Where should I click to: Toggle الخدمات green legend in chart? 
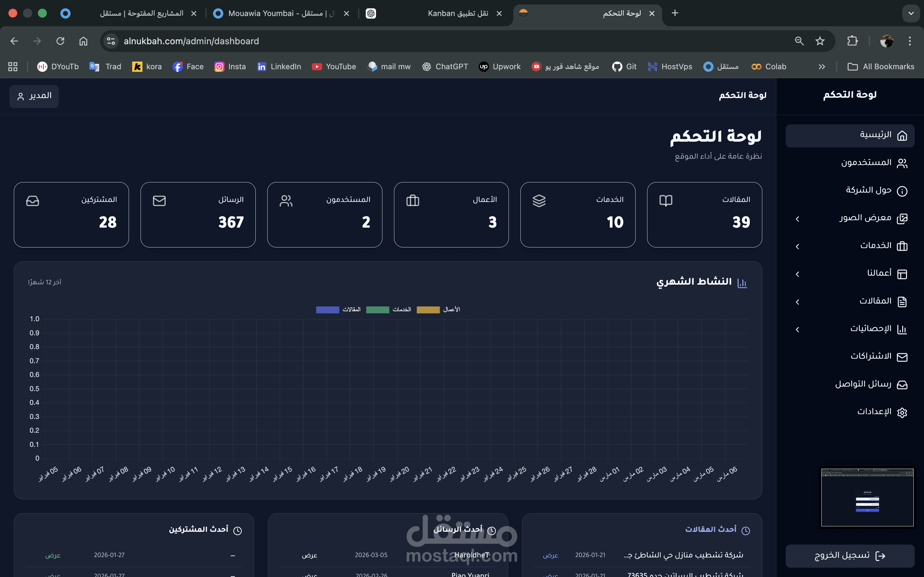pos(377,309)
